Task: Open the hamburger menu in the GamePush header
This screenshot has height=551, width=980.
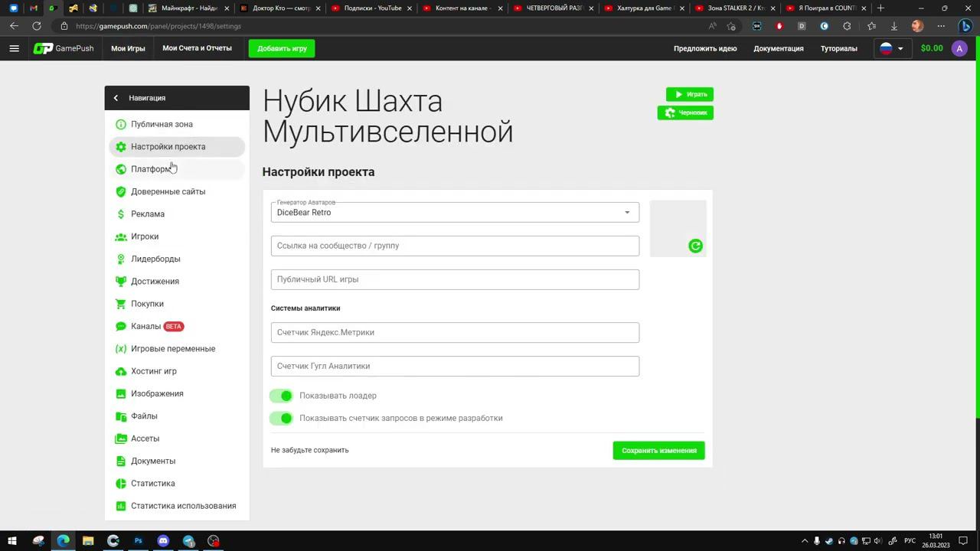Action: pyautogui.click(x=14, y=48)
